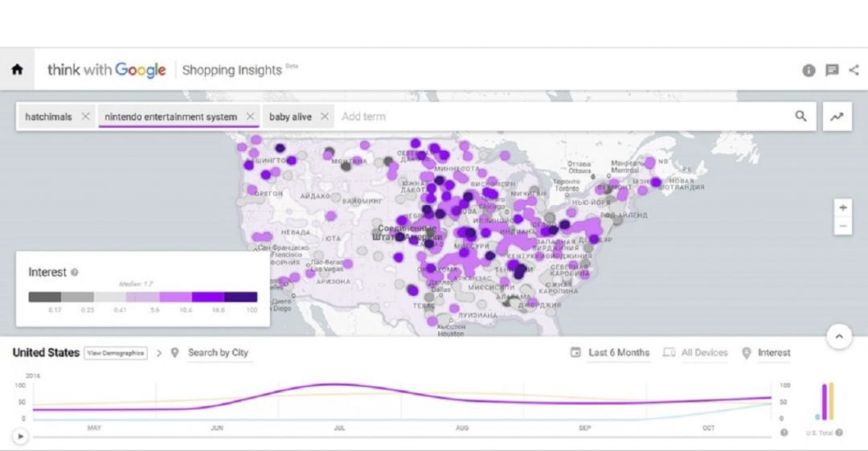Screen dimensions: 868x451
Task: Click the location pin icon near Search by City
Action: [x=175, y=353]
